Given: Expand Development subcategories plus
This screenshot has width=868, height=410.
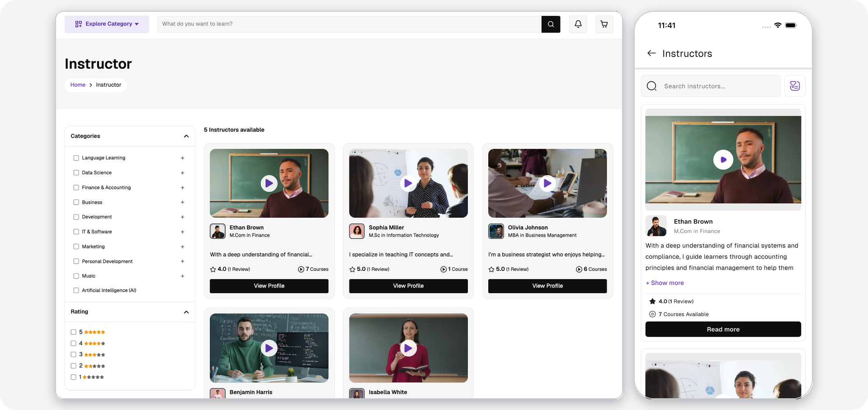Looking at the screenshot, I should coord(183,217).
